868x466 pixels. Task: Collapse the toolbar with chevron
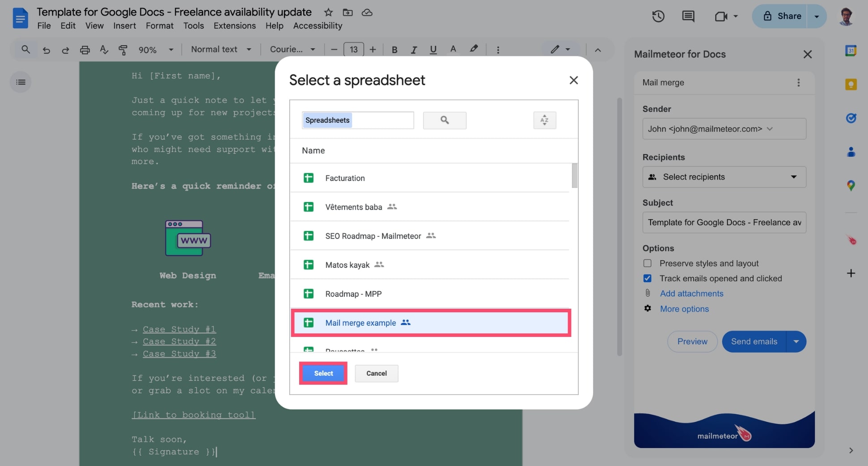point(598,50)
